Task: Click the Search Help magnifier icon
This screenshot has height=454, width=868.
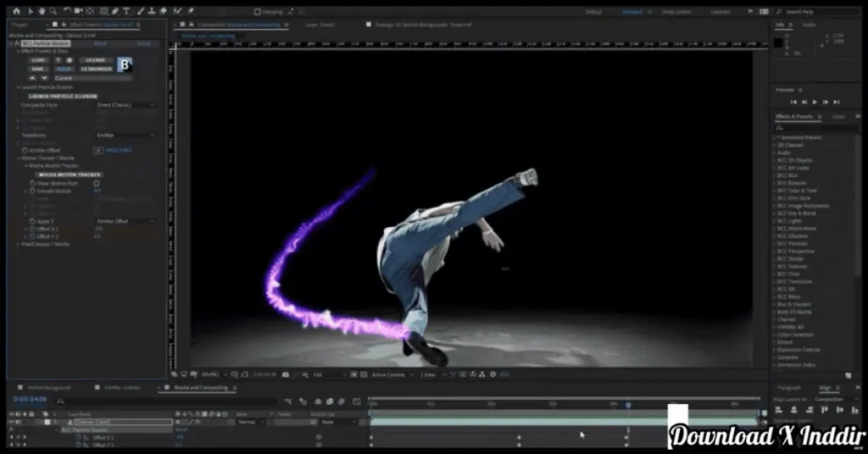Action: [x=779, y=12]
